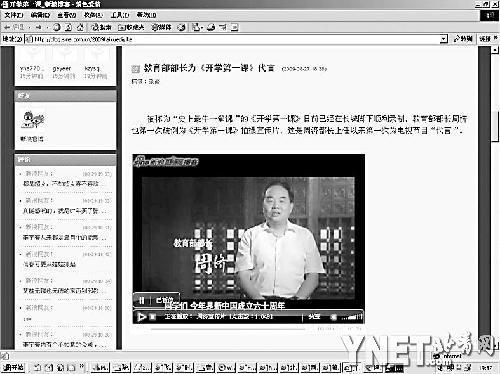This screenshot has height=374, width=500.
Task: Open the Media (媒体) toolbar button
Action: pos(161,27)
